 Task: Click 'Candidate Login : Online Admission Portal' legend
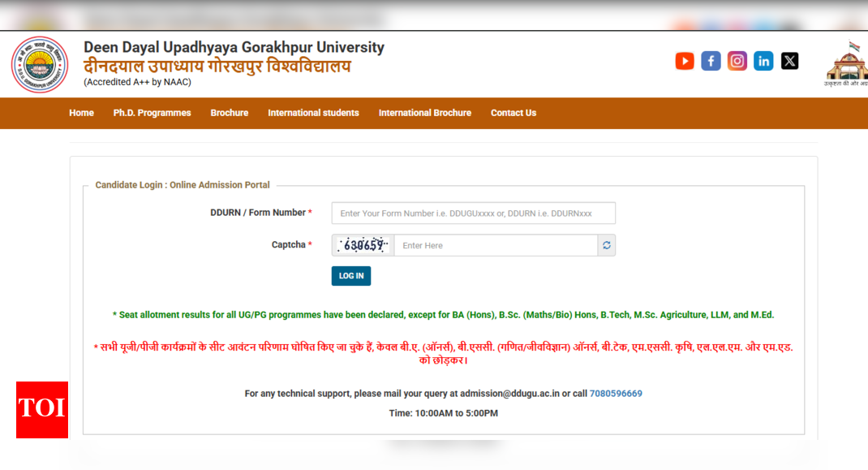click(183, 185)
